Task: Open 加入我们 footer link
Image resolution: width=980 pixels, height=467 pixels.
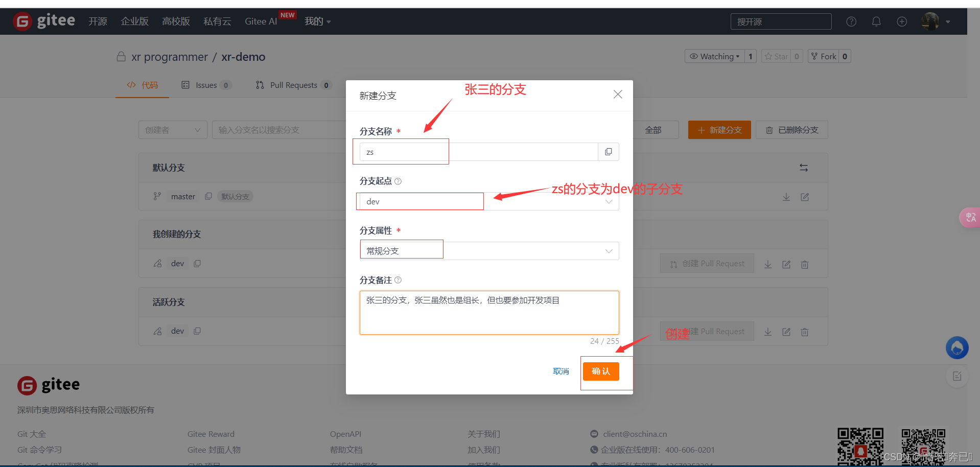Action: pos(483,450)
